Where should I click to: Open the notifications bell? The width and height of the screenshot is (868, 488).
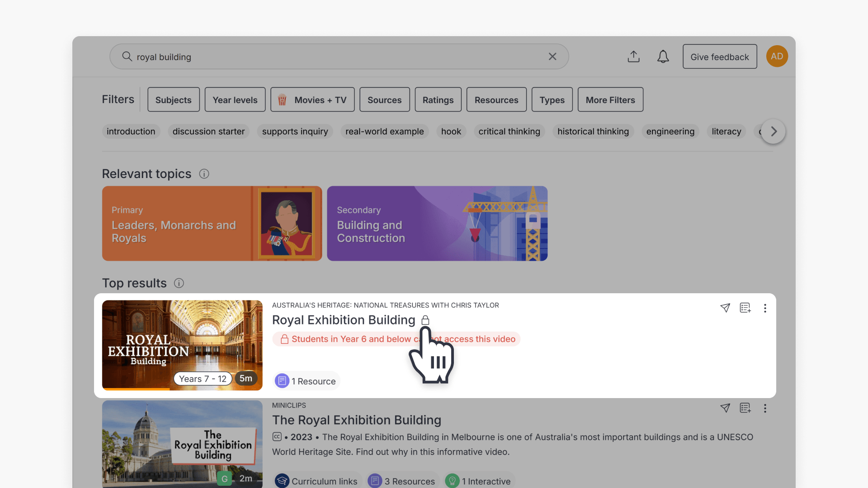(x=663, y=56)
